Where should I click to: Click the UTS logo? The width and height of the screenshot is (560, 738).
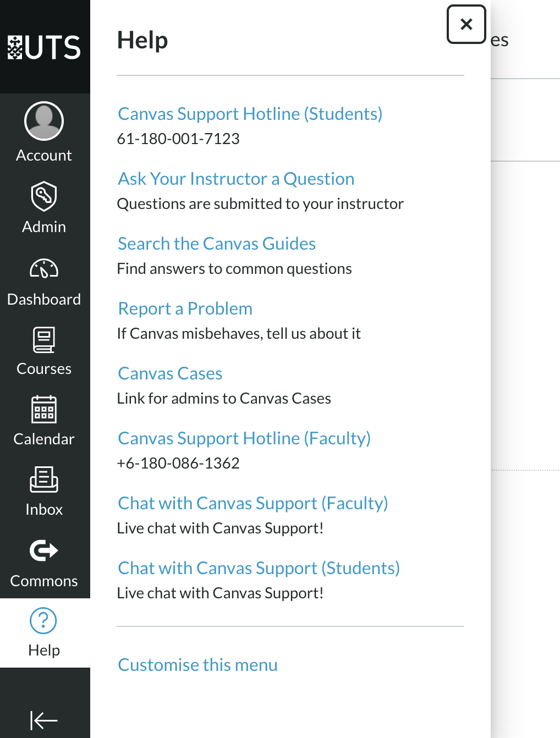[x=44, y=47]
